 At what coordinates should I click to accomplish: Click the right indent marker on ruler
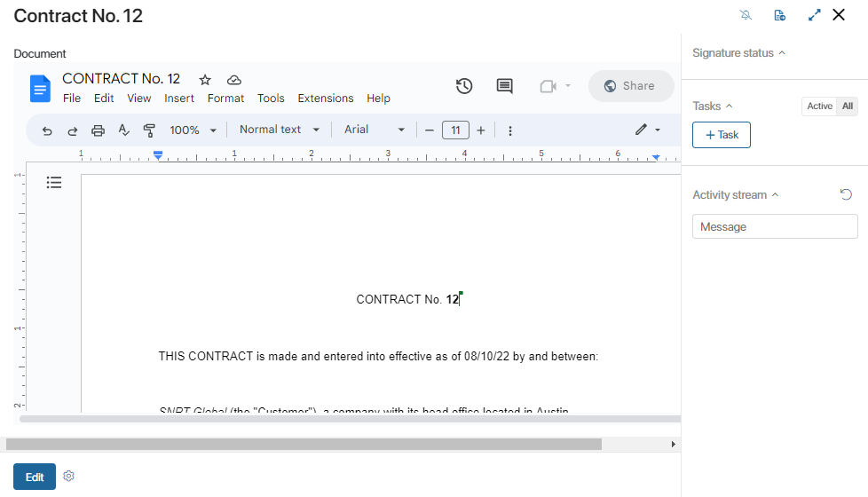(656, 158)
